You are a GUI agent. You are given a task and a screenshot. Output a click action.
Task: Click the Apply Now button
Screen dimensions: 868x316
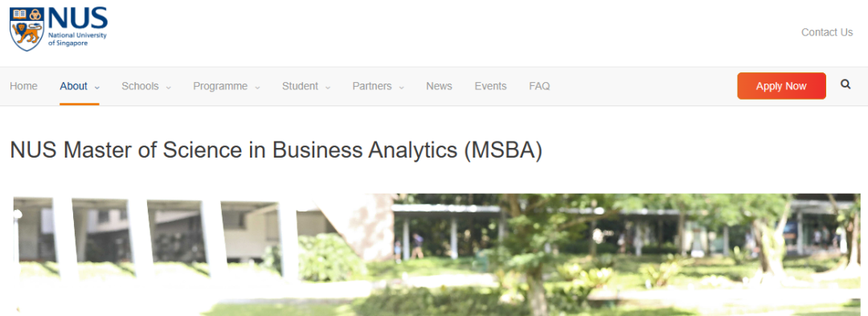[x=781, y=86]
